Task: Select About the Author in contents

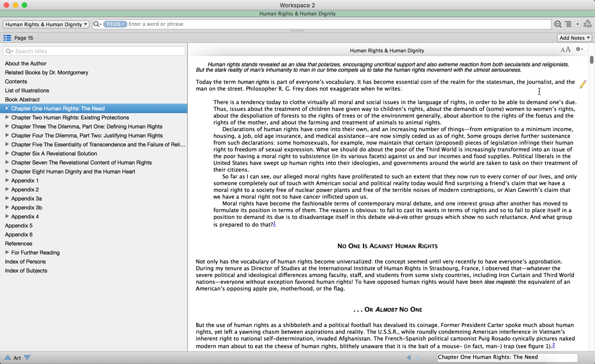Action: click(x=26, y=64)
